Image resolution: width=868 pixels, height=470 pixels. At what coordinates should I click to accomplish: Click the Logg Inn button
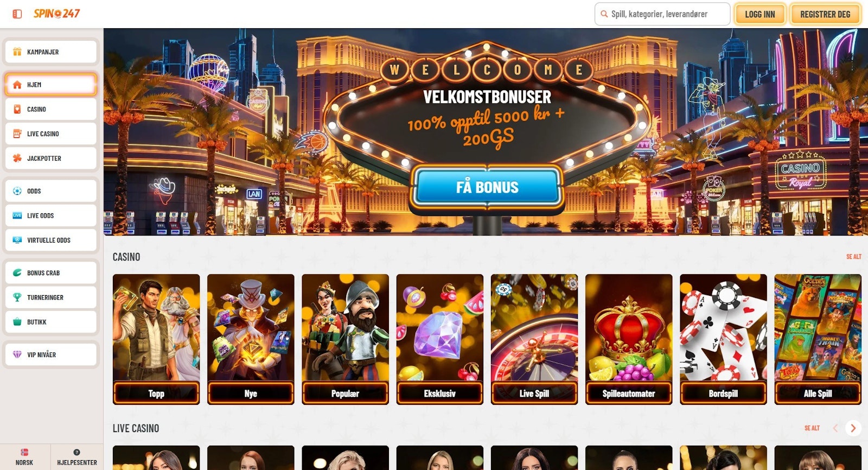pos(759,14)
